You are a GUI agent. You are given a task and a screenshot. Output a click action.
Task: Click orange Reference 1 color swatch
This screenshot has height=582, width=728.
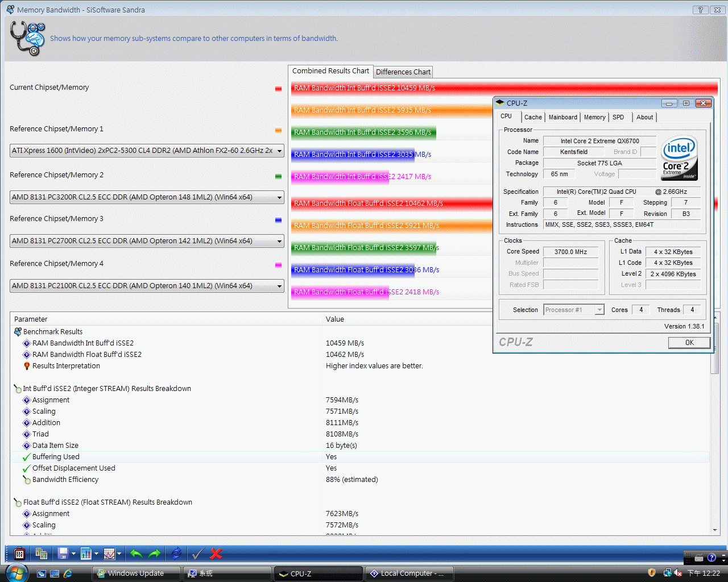click(278, 130)
